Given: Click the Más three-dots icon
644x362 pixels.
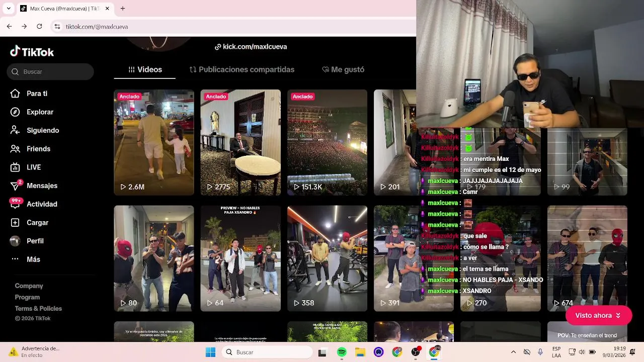Looking at the screenshot, I should [15, 259].
